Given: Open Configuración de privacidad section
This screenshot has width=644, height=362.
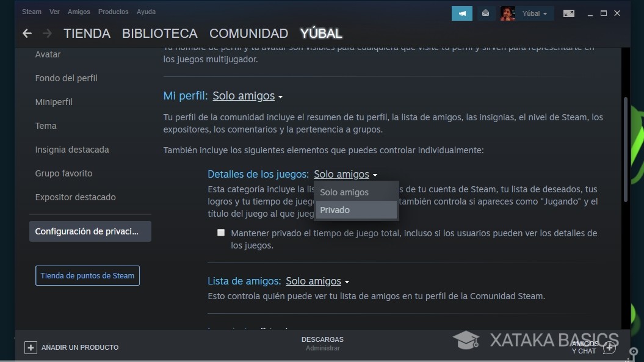Looking at the screenshot, I should click(x=90, y=231).
